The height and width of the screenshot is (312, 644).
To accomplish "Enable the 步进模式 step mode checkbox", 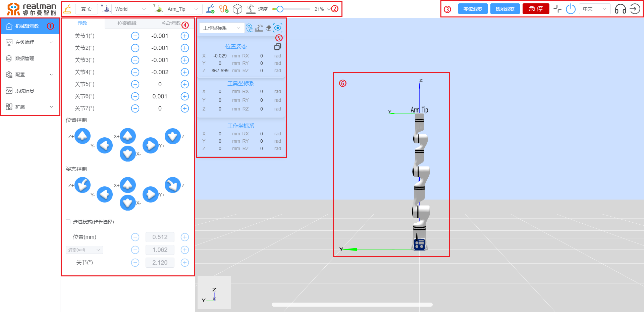I will point(68,222).
